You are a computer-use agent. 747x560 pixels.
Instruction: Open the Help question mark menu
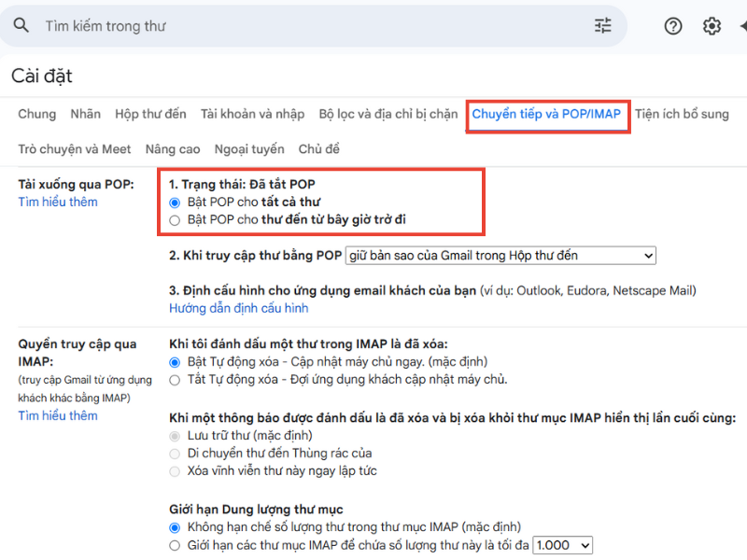click(673, 25)
